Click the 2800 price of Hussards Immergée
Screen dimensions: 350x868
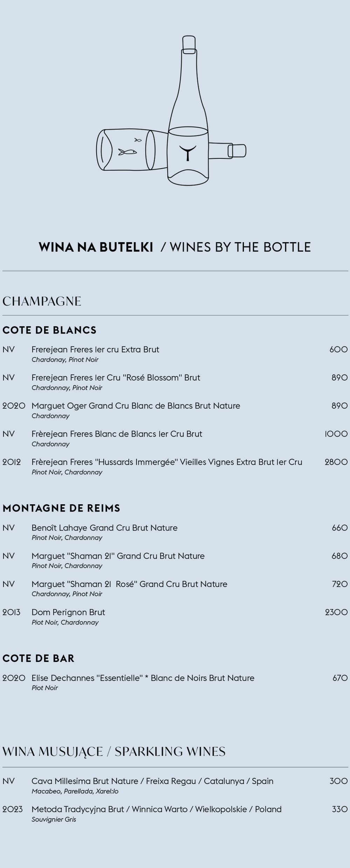coord(336,462)
